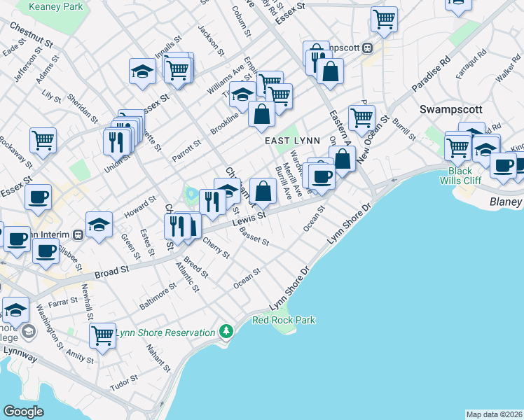Select the Basset St label

(x=254, y=237)
